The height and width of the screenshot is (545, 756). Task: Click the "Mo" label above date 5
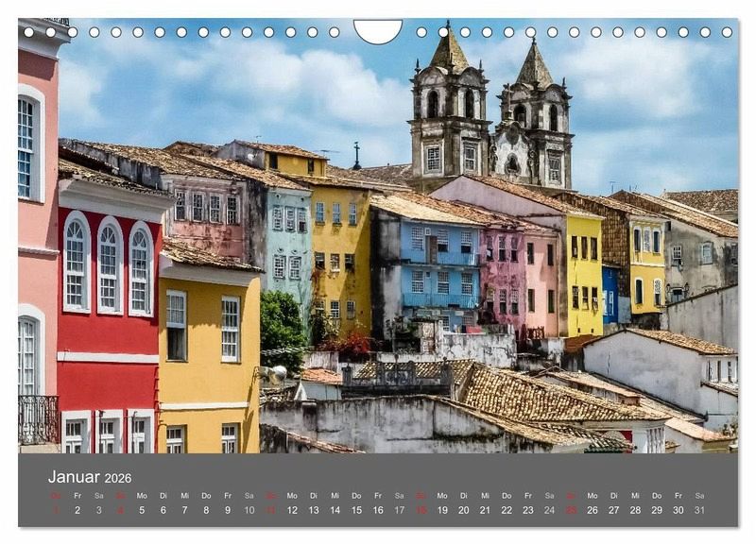(x=142, y=495)
